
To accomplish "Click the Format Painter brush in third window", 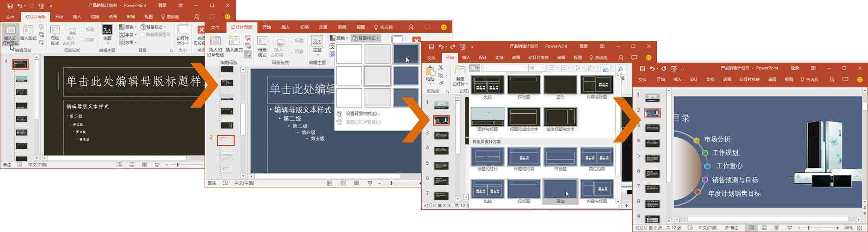I will point(440,84).
